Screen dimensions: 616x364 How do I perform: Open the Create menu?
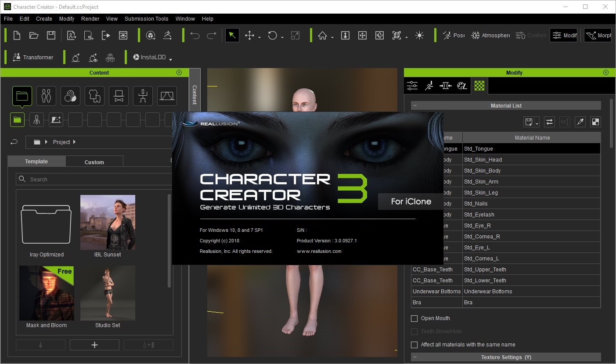[x=44, y=19]
